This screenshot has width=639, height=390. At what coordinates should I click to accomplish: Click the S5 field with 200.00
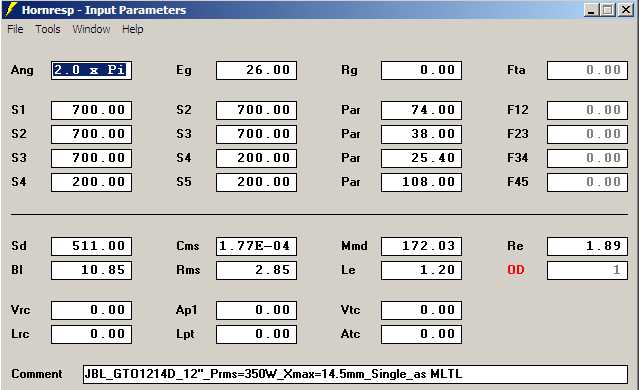256,182
